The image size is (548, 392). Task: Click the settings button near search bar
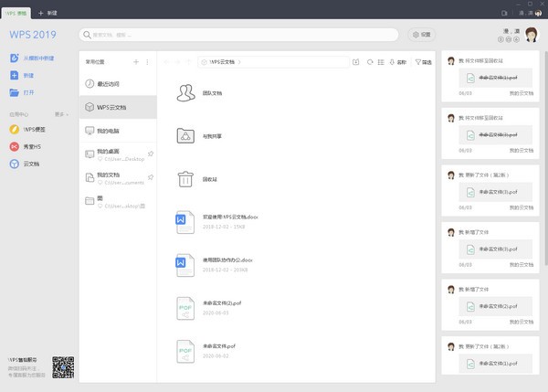pos(421,35)
